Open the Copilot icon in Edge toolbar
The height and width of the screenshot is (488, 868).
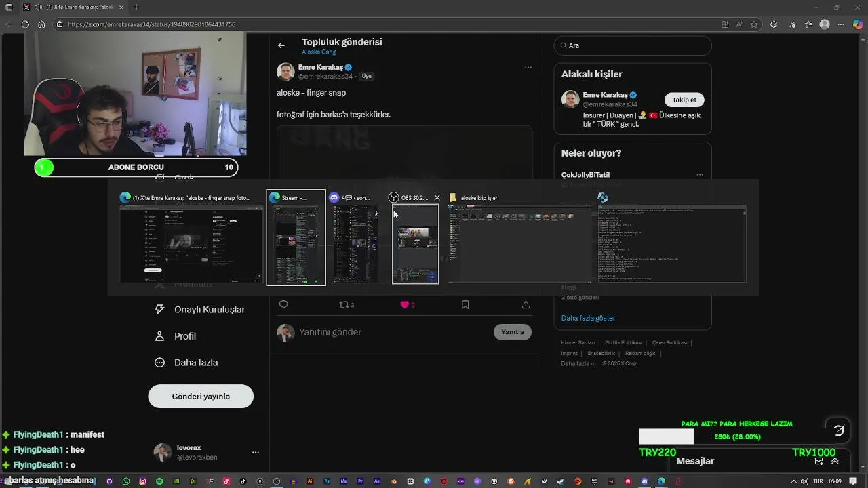[858, 24]
